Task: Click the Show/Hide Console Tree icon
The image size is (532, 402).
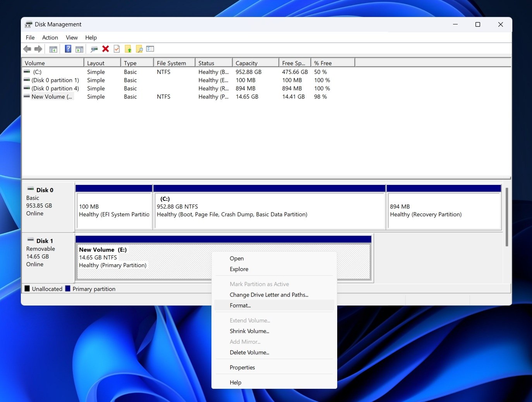Action: tap(53, 49)
